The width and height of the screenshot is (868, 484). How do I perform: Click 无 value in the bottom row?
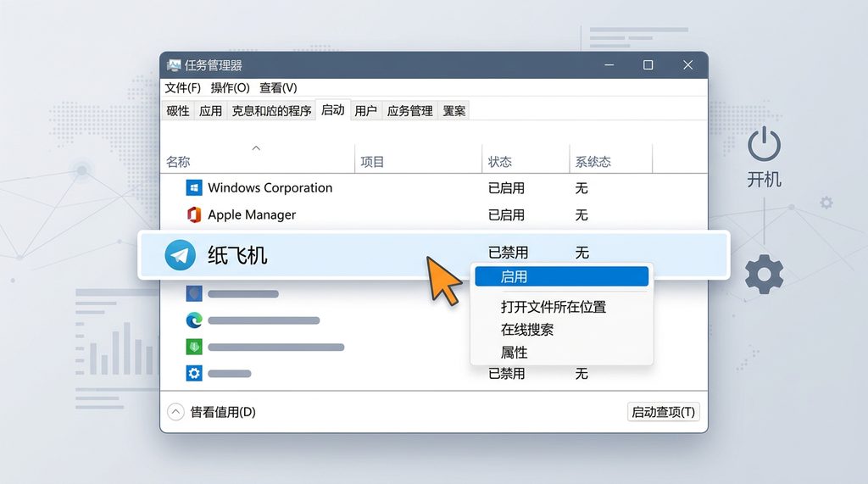(x=581, y=374)
